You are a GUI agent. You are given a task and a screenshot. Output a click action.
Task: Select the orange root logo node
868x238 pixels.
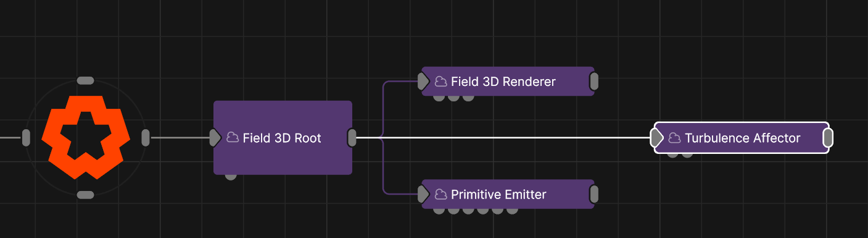[x=85, y=137]
